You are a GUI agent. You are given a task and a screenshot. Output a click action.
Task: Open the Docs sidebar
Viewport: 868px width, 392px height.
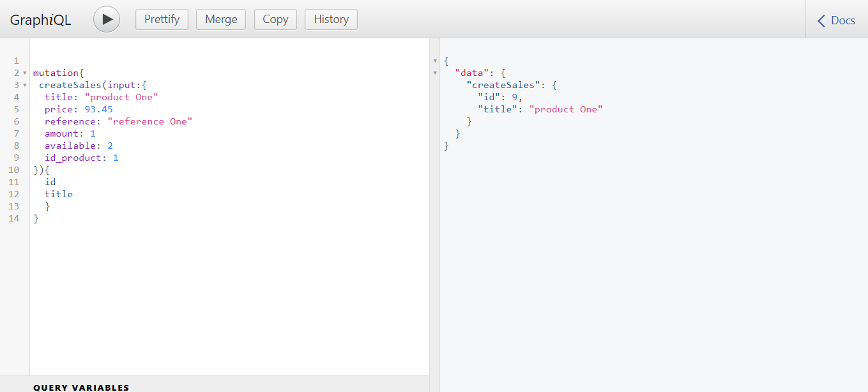[x=842, y=20]
